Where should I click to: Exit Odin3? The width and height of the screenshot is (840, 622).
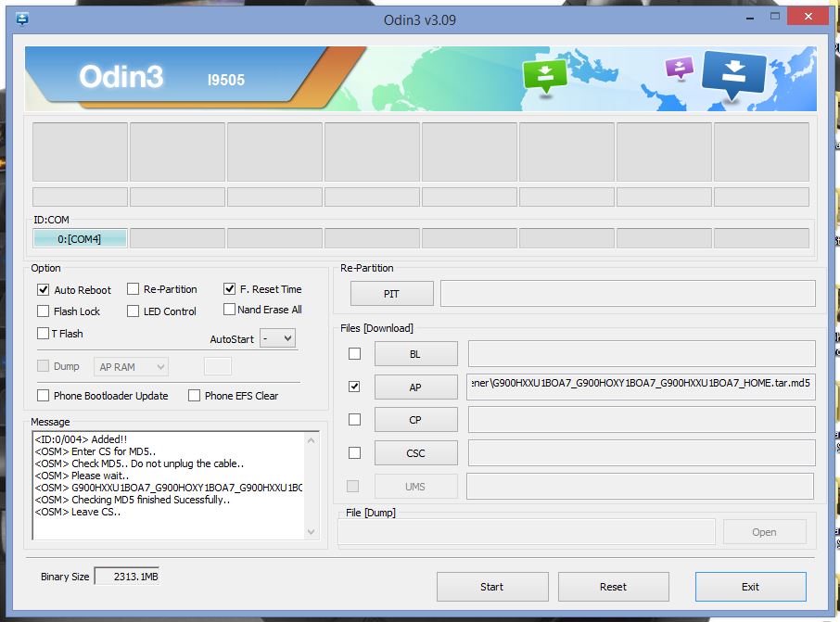[751, 587]
